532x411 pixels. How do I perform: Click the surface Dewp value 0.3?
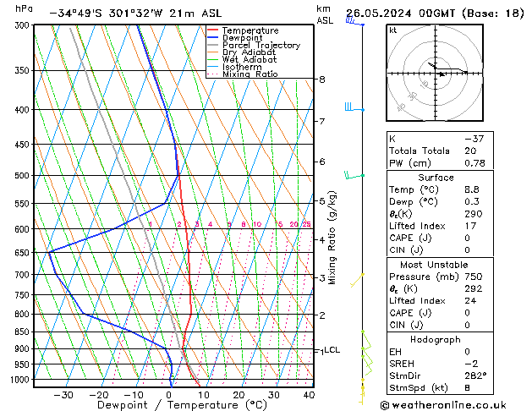pos(472,202)
